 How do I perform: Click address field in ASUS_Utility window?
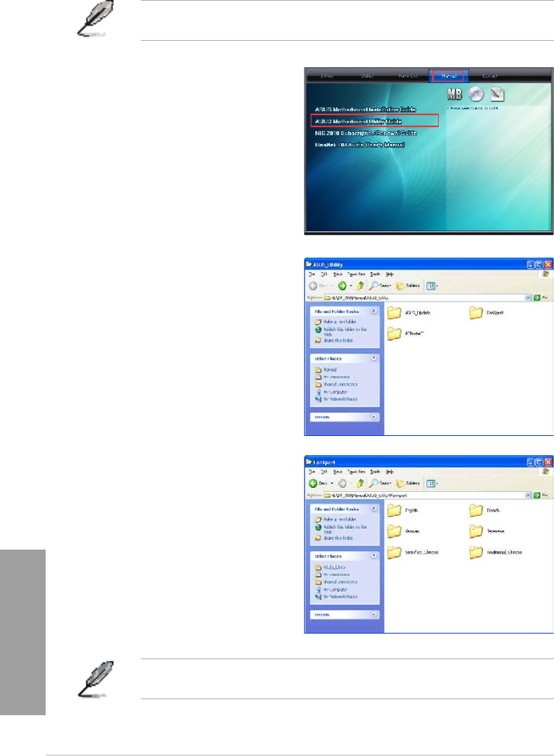(427, 298)
